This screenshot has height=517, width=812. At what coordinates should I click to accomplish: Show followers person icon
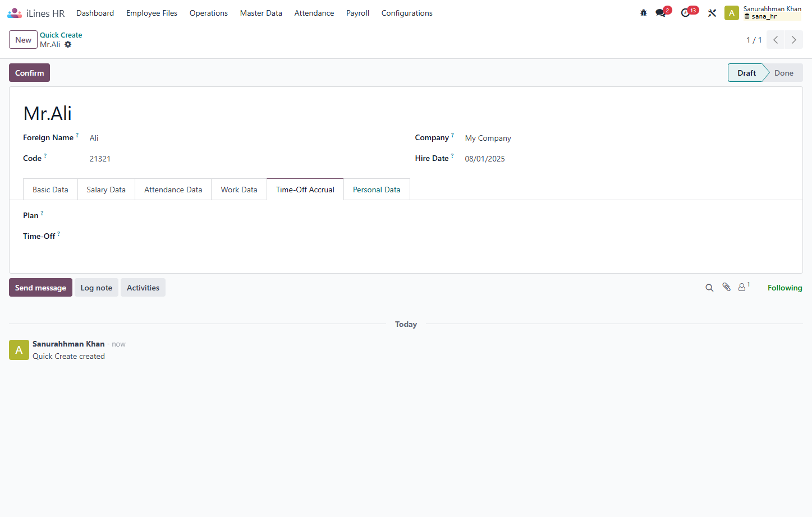click(x=742, y=287)
